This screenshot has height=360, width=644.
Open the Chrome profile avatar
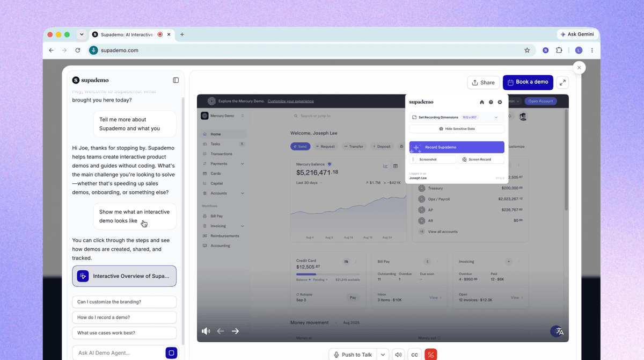click(x=579, y=50)
